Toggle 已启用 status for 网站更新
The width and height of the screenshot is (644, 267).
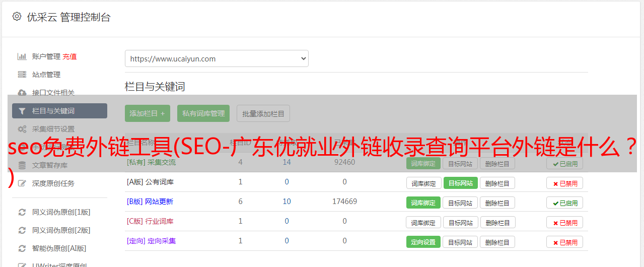pyautogui.click(x=565, y=203)
